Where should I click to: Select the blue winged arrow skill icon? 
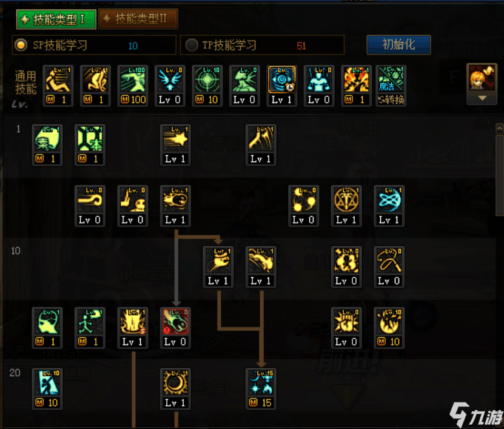point(170,86)
